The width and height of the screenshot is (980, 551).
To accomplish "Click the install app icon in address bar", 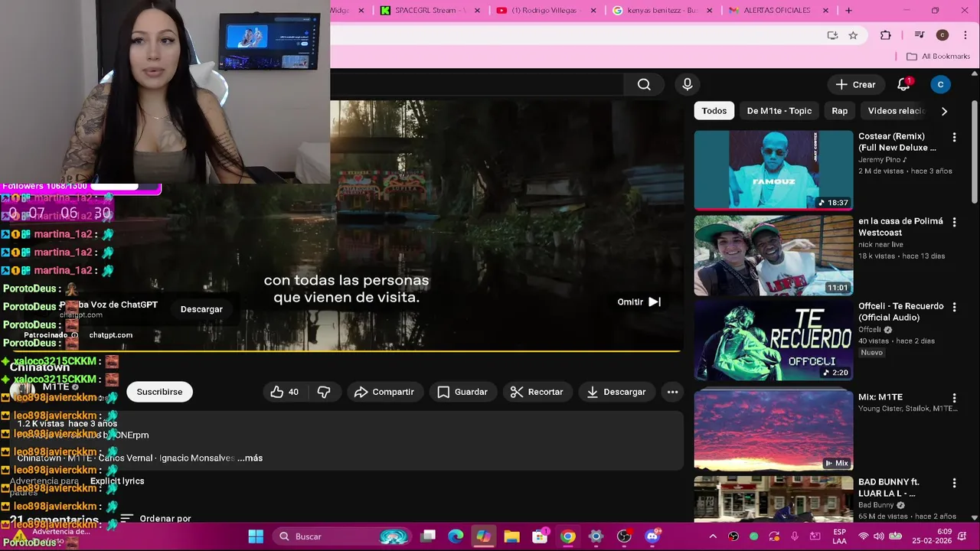I will (x=832, y=35).
